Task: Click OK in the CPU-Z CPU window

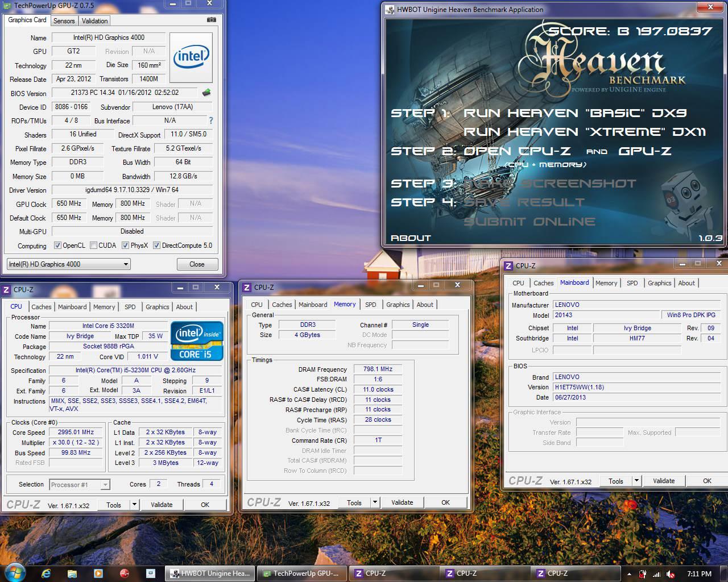Action: pyautogui.click(x=205, y=505)
